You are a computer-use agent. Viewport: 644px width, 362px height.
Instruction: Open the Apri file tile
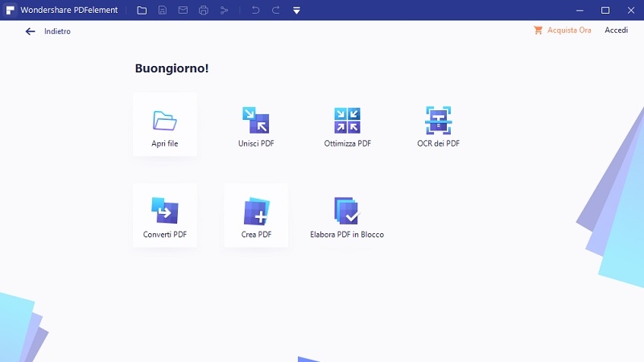[x=165, y=125]
